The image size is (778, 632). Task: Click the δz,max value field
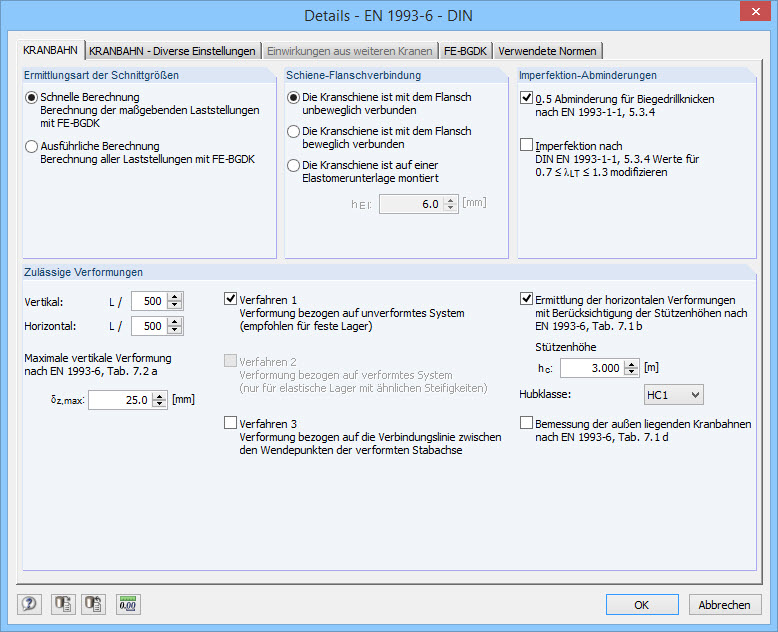pos(120,400)
